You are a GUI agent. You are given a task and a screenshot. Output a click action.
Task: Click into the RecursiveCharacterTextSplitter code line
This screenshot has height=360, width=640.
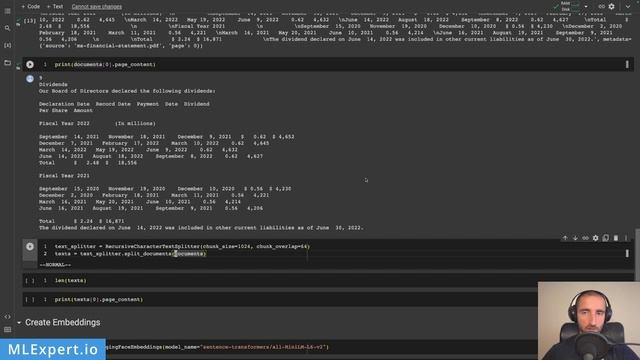[x=182, y=246]
